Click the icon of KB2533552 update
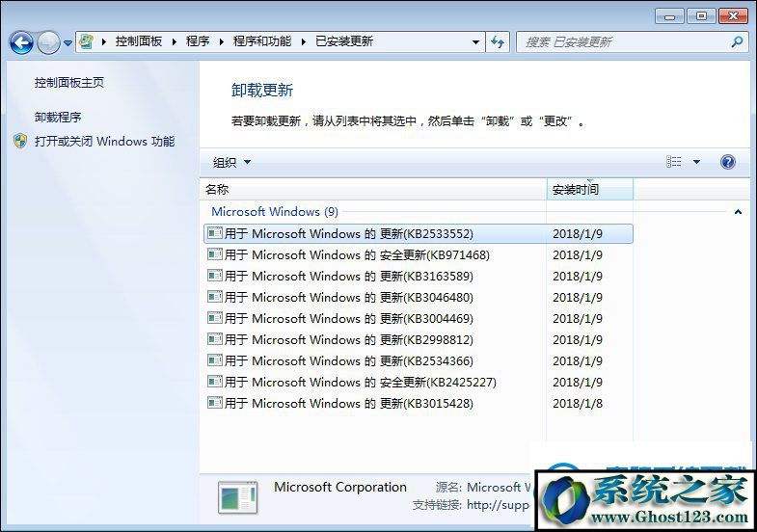This screenshot has width=757, height=532. pyautogui.click(x=215, y=233)
